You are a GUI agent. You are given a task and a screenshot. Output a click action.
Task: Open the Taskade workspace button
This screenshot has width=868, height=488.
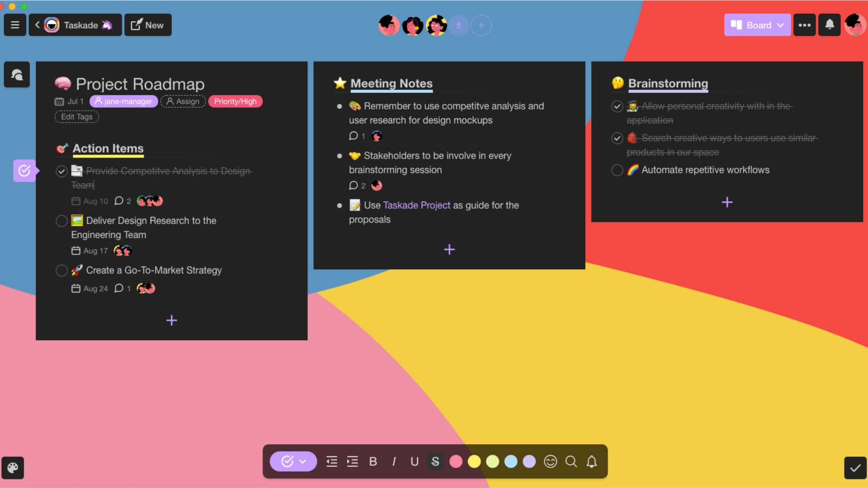click(x=75, y=25)
